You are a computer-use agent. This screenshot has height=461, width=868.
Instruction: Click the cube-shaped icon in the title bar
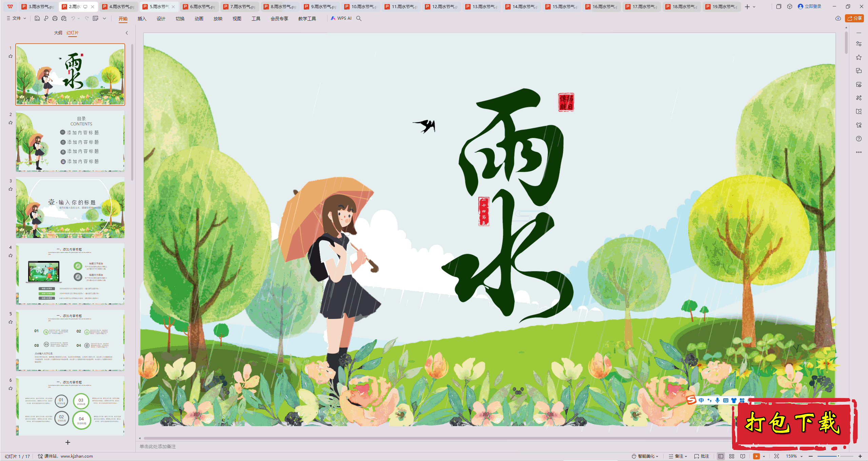790,6
